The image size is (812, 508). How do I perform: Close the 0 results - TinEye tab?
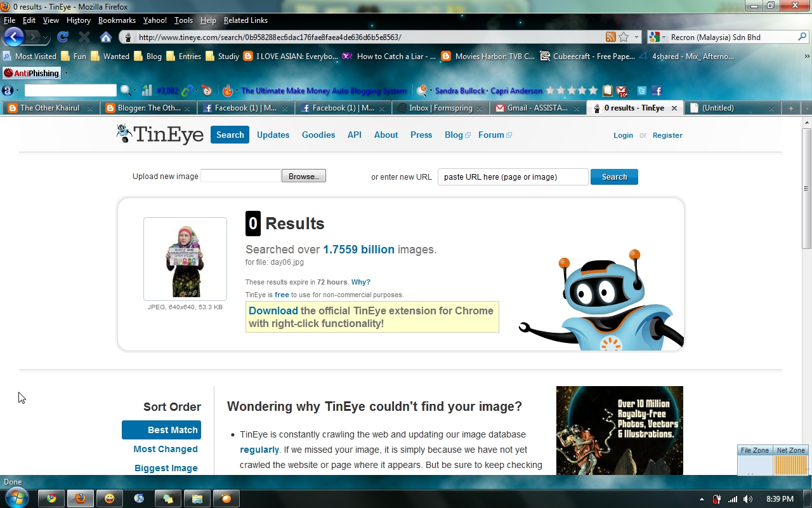[x=674, y=109]
